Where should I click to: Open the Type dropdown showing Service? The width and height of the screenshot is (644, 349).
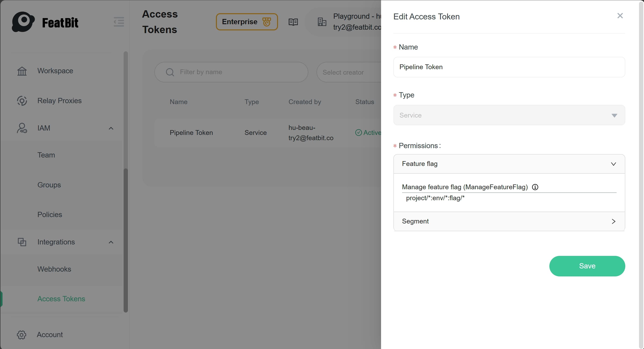[509, 115]
